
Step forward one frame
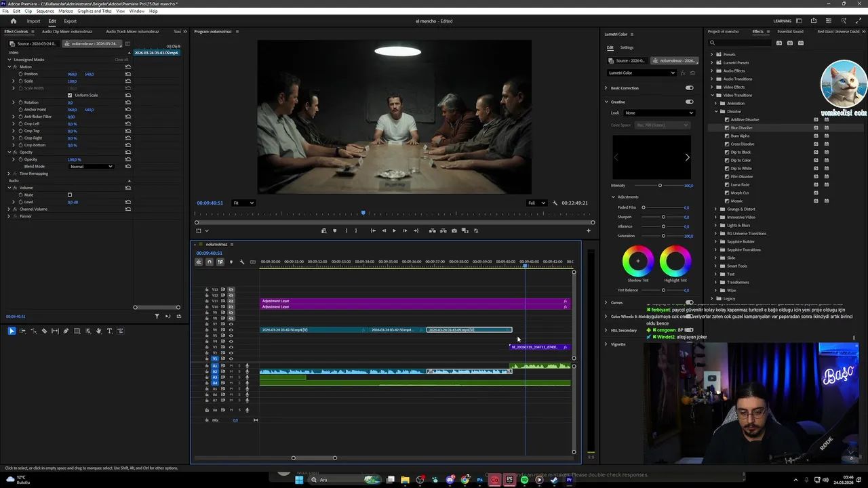[405, 230]
